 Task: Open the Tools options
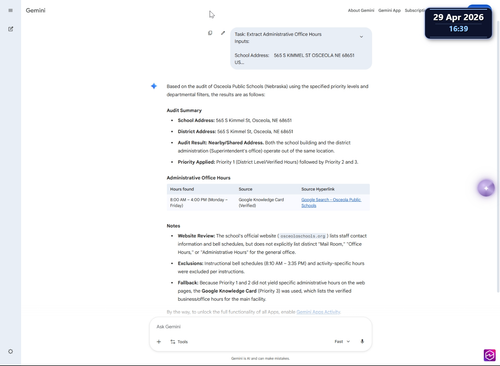[x=179, y=342]
